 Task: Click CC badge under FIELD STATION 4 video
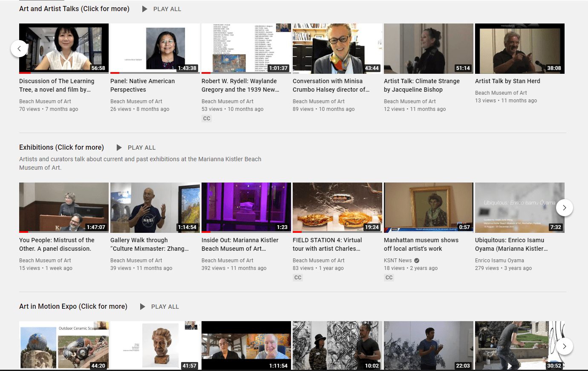click(x=298, y=278)
